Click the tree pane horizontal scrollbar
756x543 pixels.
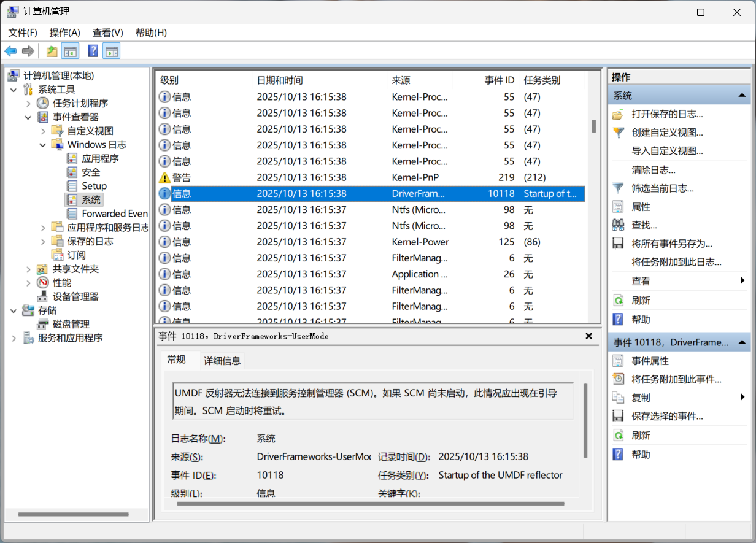74,514
